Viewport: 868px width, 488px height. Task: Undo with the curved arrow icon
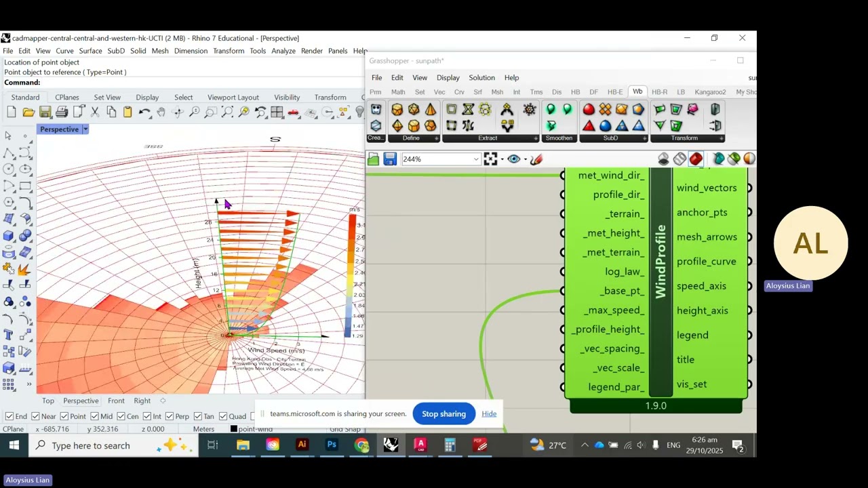pyautogui.click(x=144, y=113)
